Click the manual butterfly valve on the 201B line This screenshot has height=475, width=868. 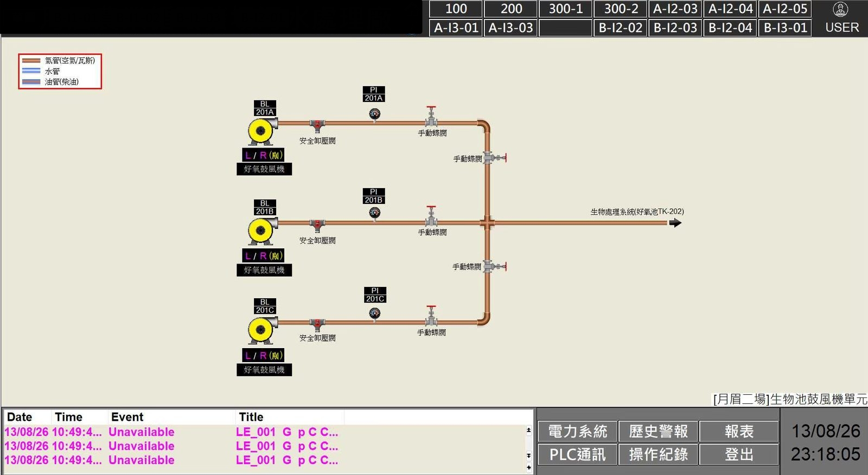(x=431, y=216)
